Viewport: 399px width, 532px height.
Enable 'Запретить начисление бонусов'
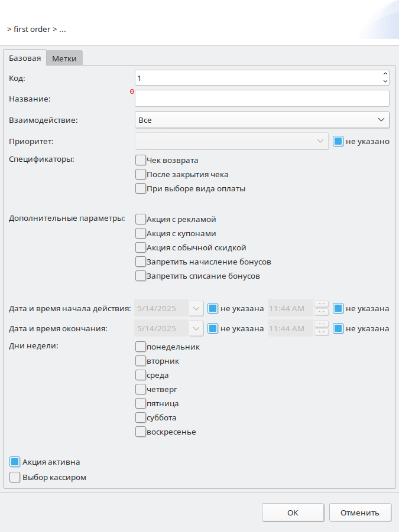pyautogui.click(x=141, y=262)
